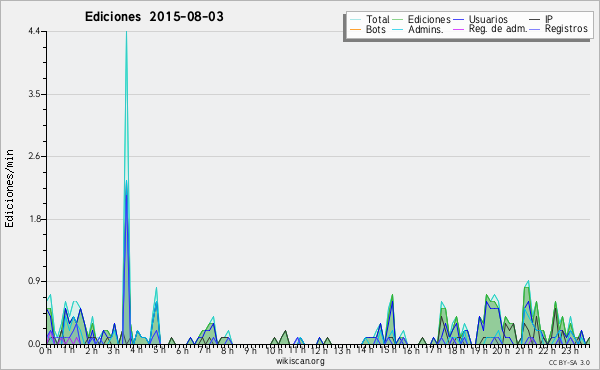Image resolution: width=600 pixels, height=370 pixels.
Task: Click the '12 h' x-axis label
Action: (x=319, y=351)
